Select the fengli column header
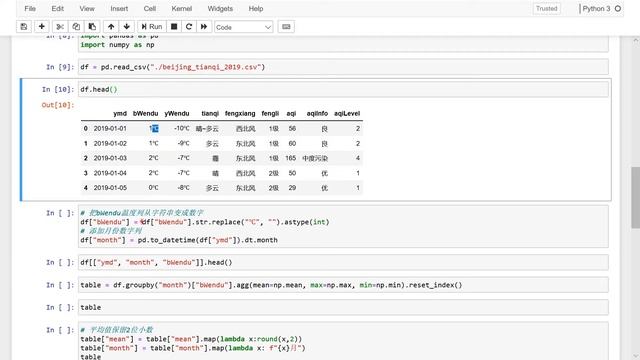Screen dimensions: 640x360 pos(270,113)
